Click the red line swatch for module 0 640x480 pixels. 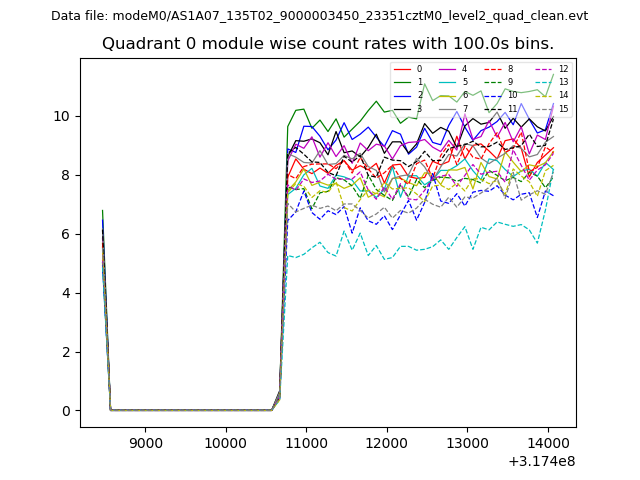click(402, 69)
